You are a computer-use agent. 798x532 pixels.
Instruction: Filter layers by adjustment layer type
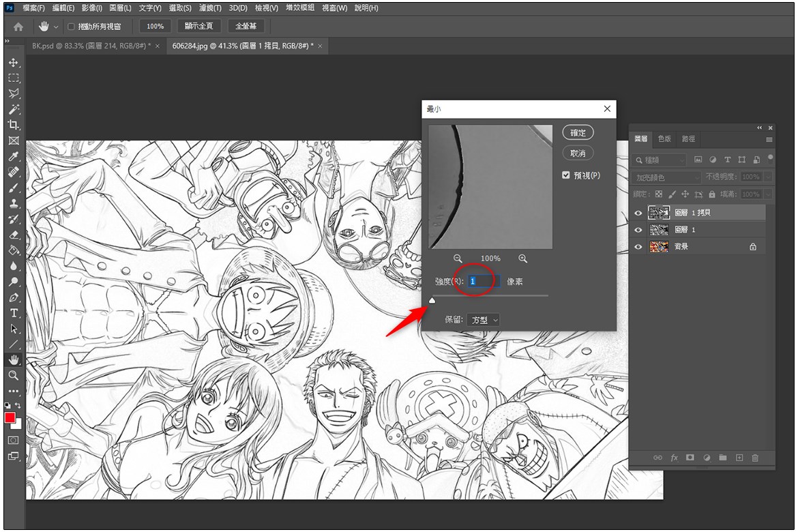tap(713, 160)
